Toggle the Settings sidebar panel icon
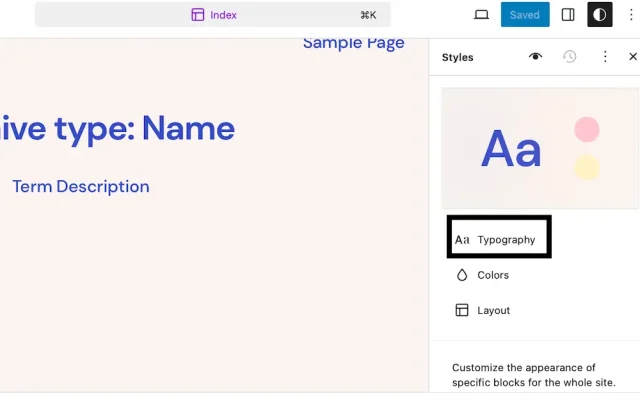The height and width of the screenshot is (401, 640). [x=568, y=15]
